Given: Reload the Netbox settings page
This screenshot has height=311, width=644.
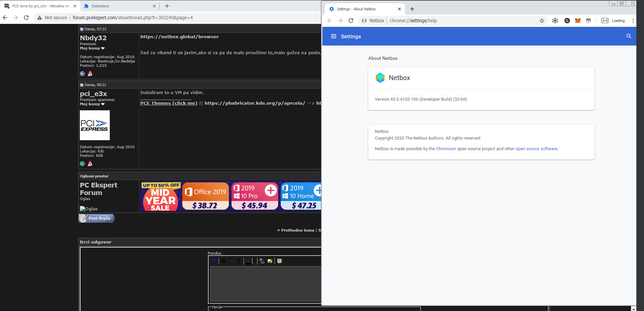Looking at the screenshot, I should click(x=351, y=21).
